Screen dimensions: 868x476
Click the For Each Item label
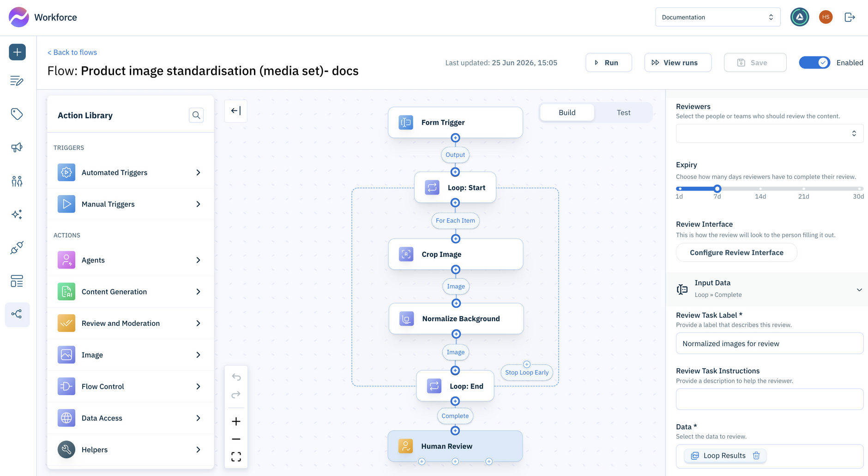click(x=455, y=221)
